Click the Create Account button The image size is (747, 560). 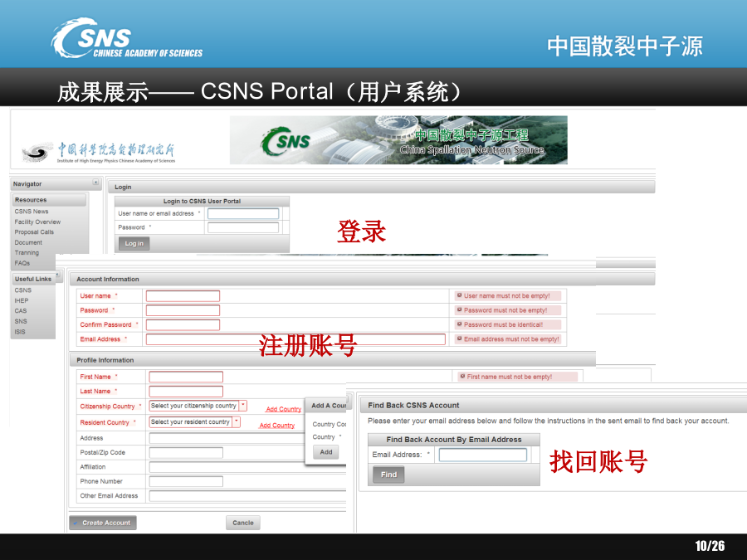pos(103,523)
